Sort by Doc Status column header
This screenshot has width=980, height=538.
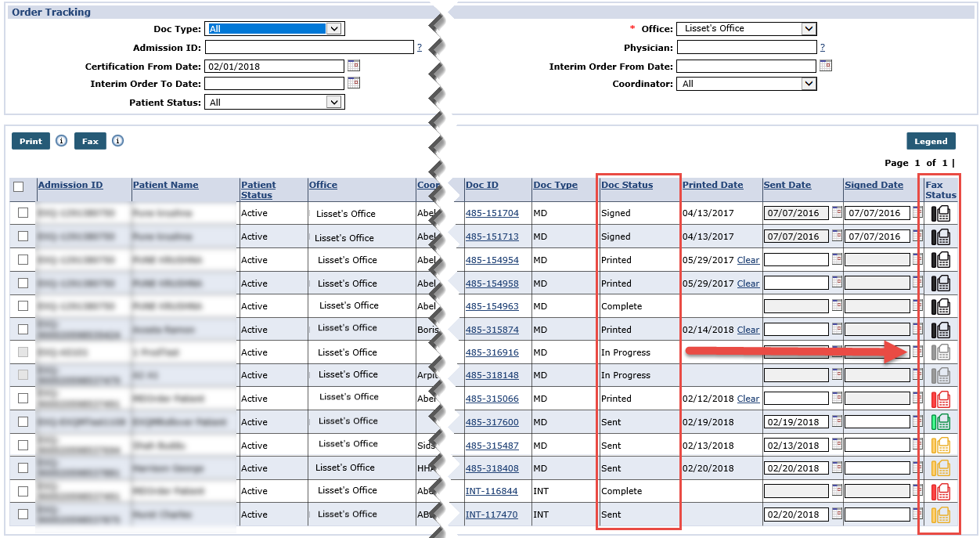click(x=626, y=185)
